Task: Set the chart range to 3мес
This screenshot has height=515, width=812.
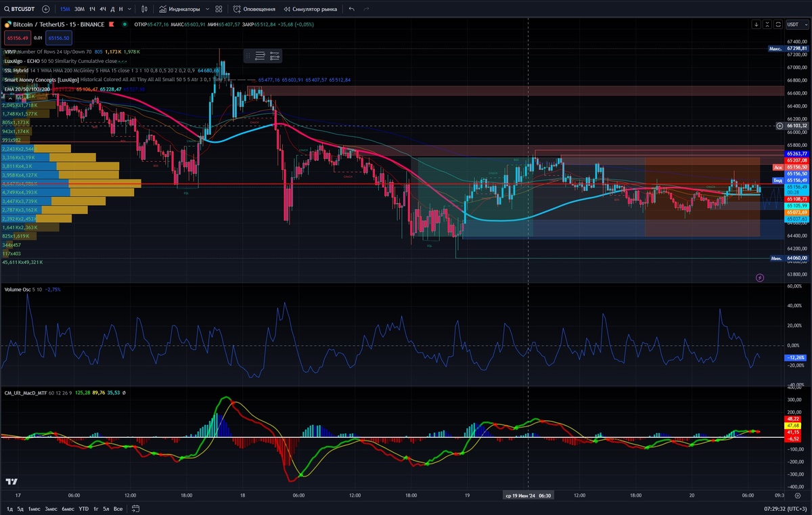Action: tap(51, 508)
